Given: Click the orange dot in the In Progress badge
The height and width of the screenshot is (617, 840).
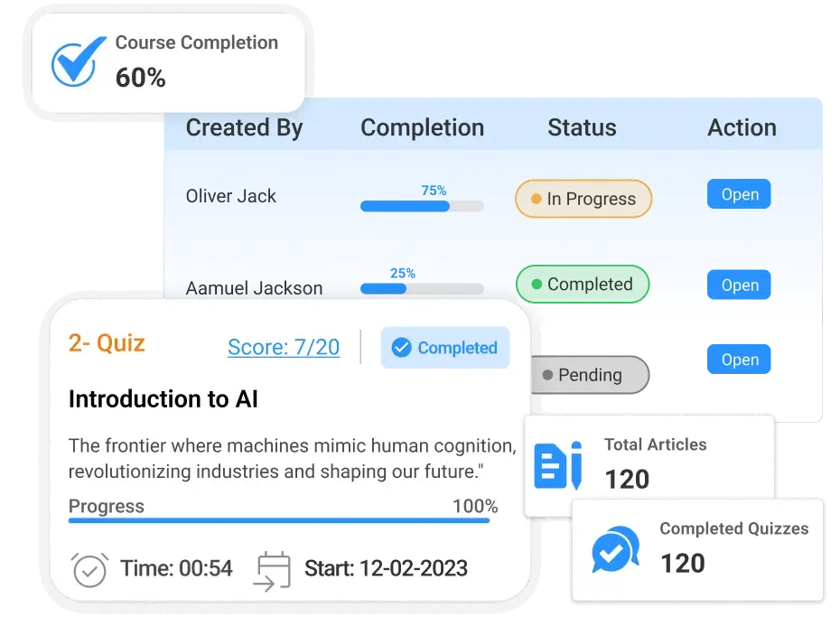Looking at the screenshot, I should pyautogui.click(x=537, y=199).
